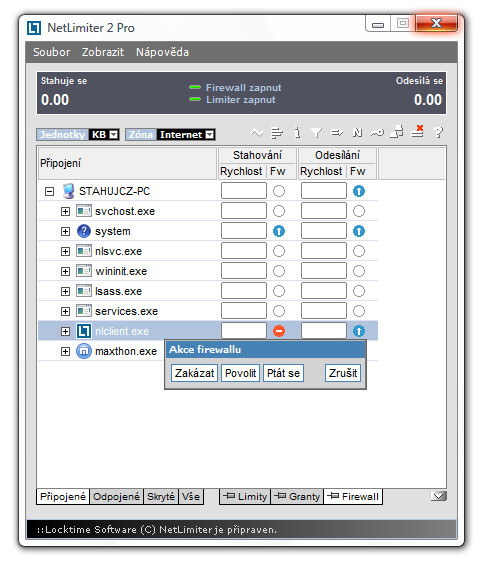Click the nlclient.exe NetLimiter icon

(x=84, y=331)
